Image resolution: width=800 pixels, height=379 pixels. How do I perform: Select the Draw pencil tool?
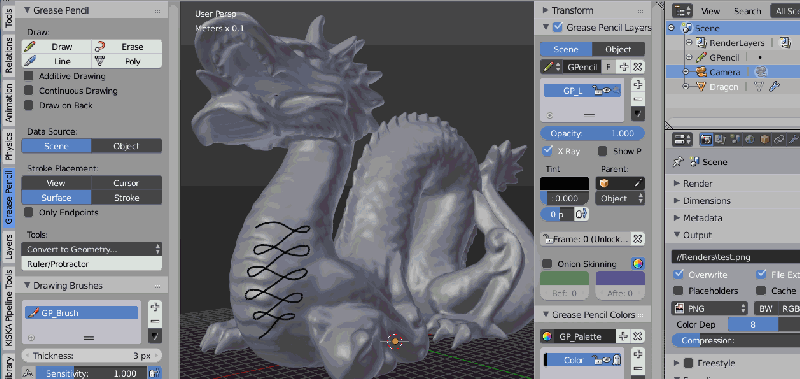[57, 47]
